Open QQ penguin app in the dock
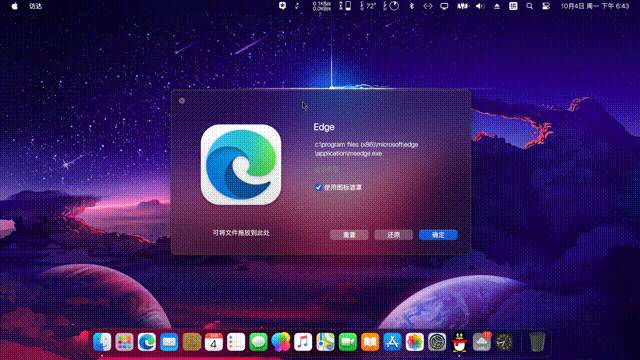640x360 pixels. 459,342
